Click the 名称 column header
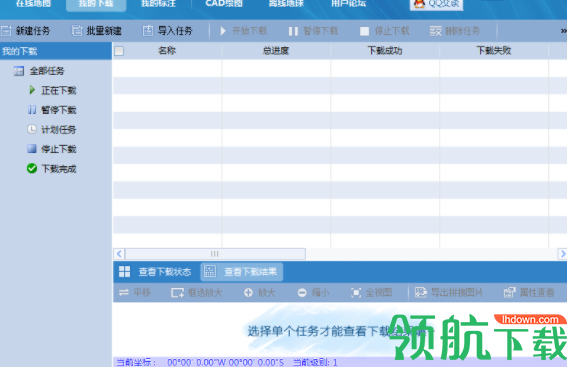Screen dimensions: 567x367 (x=167, y=51)
